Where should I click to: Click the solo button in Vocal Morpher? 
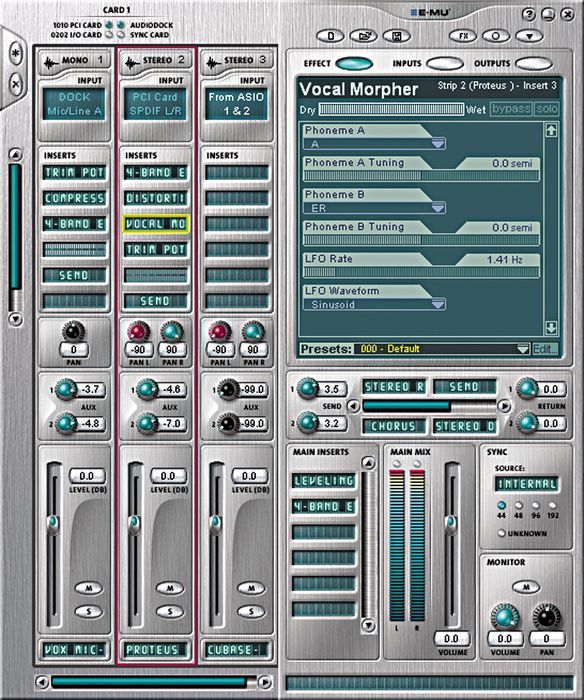pos(546,108)
